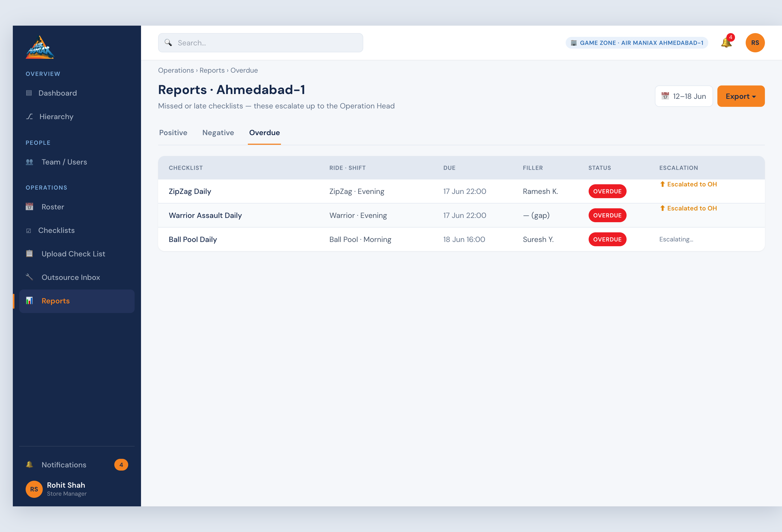782x532 pixels.
Task: Open the Checklists section
Action: click(x=77, y=230)
